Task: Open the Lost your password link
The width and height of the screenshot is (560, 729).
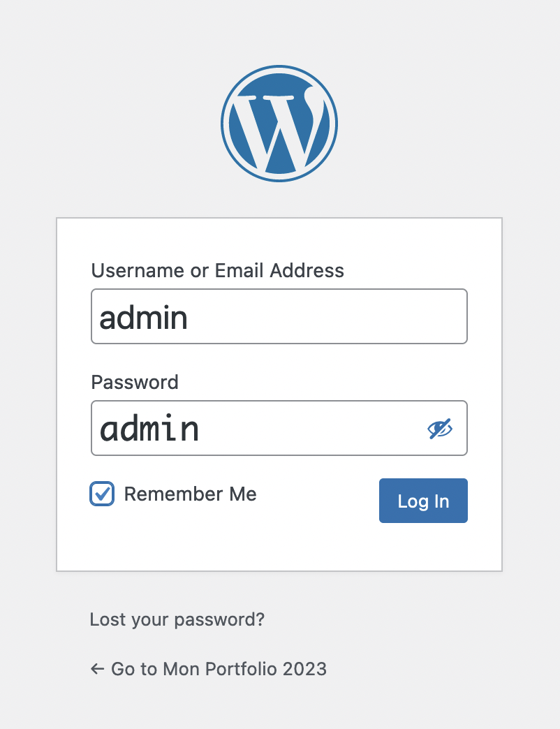Action: pyautogui.click(x=177, y=619)
